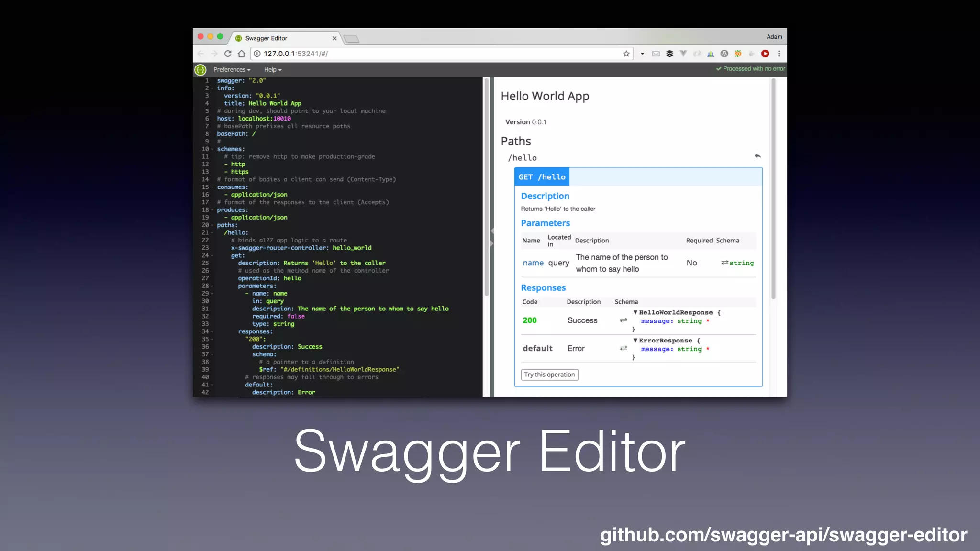This screenshot has height=551, width=980.
Task: Toggle schema view arrows for 200 response
Action: (x=624, y=320)
